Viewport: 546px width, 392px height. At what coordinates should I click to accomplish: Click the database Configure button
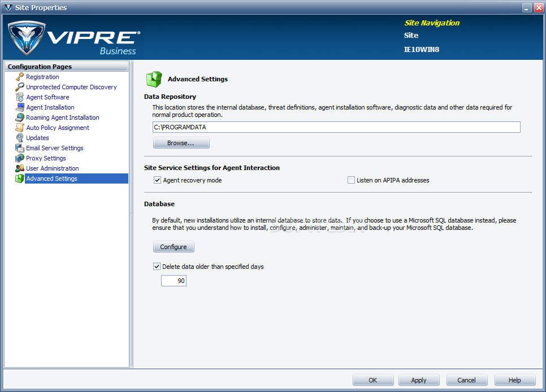(x=174, y=246)
